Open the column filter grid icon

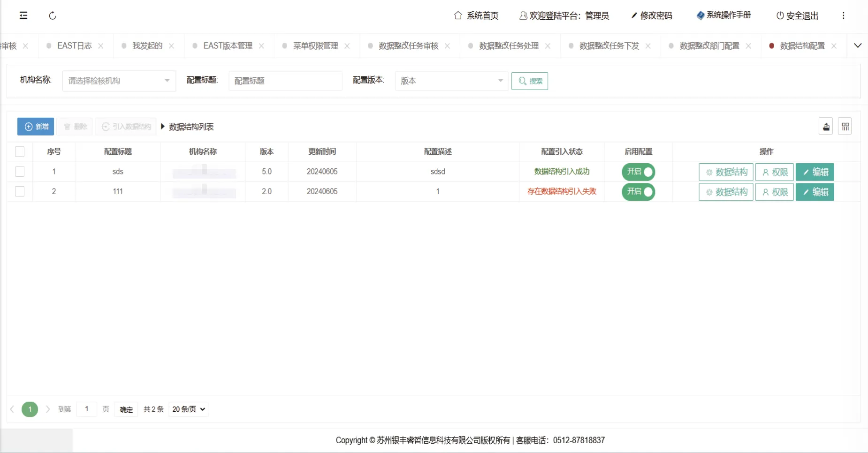click(x=845, y=127)
